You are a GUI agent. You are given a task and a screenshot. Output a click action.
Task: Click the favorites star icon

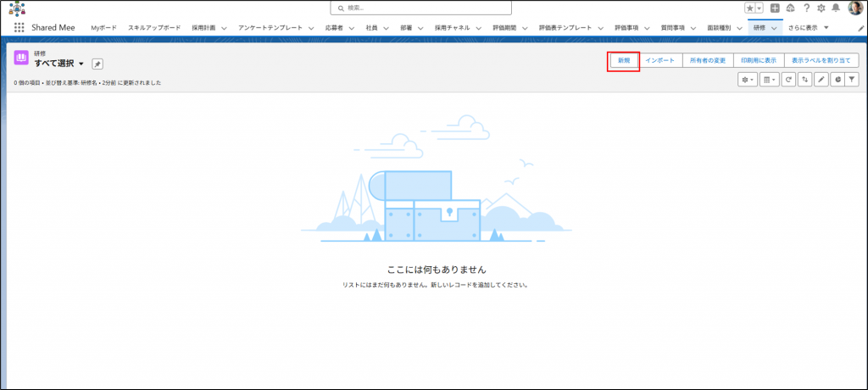coord(750,8)
